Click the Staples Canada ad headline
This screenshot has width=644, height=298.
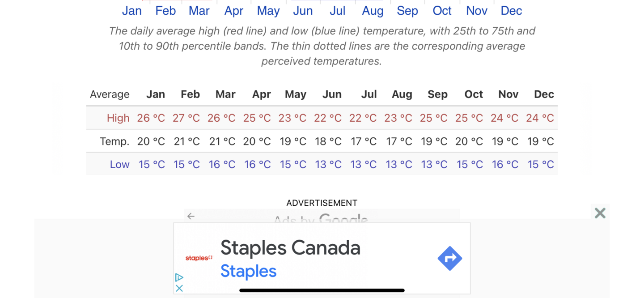point(290,248)
